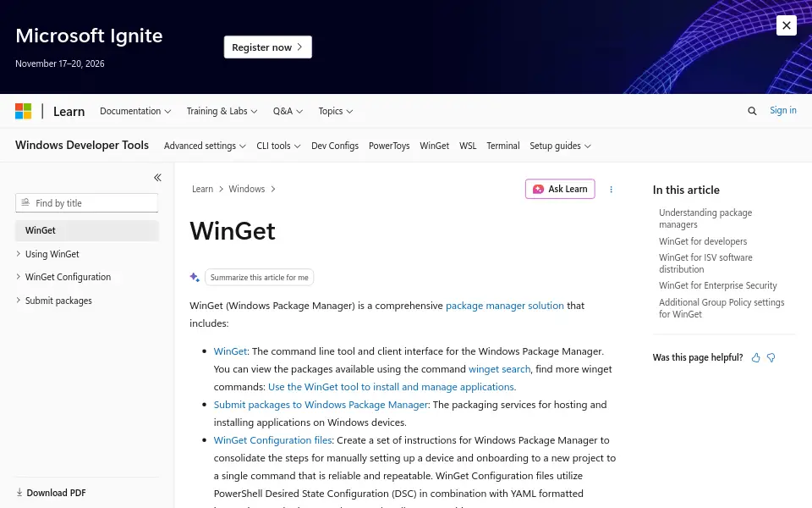Click the Find by title input field
812x508 pixels.
coord(87,203)
